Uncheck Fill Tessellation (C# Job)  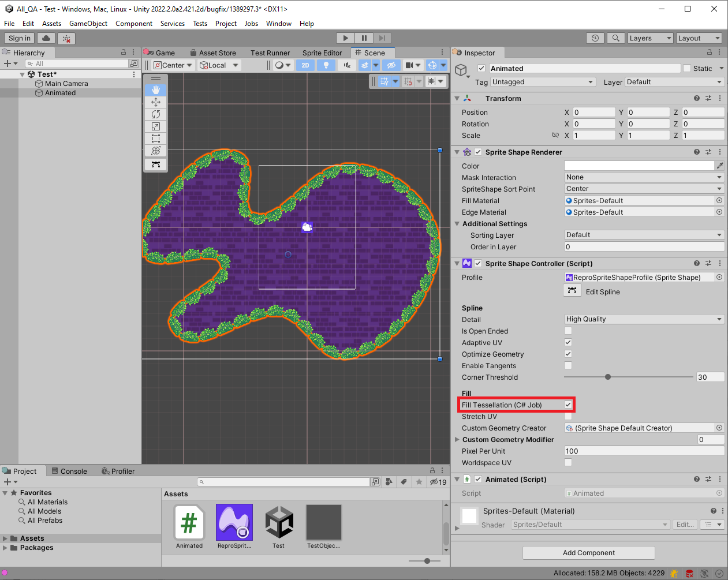click(568, 405)
